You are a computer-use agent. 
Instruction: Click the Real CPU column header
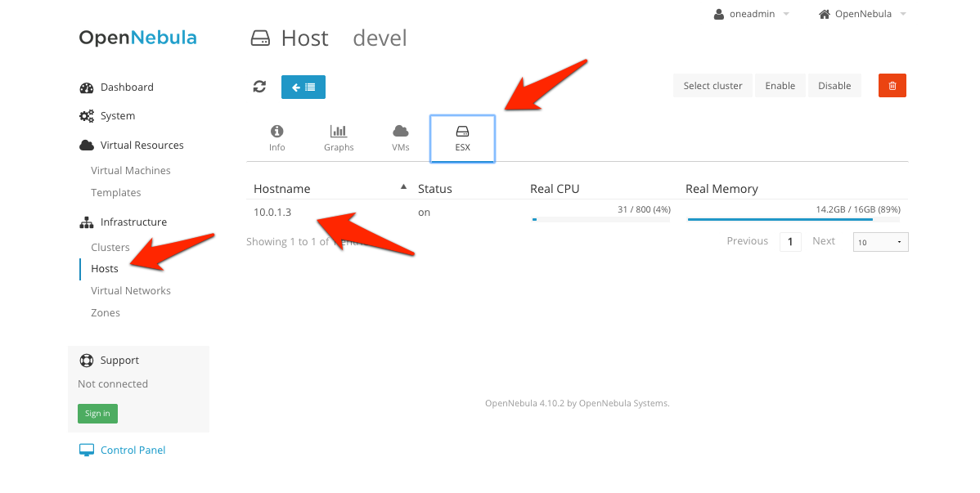point(555,188)
